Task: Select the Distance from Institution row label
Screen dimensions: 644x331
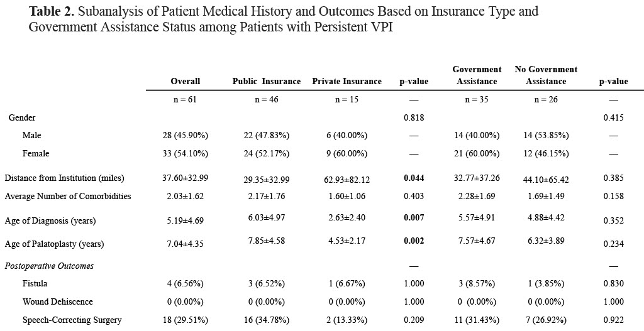Action: point(65,178)
